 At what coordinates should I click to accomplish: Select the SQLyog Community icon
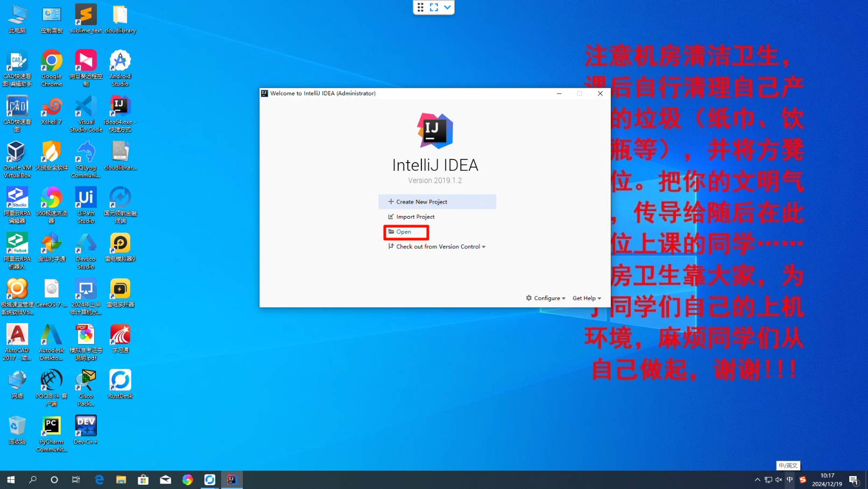point(86,160)
